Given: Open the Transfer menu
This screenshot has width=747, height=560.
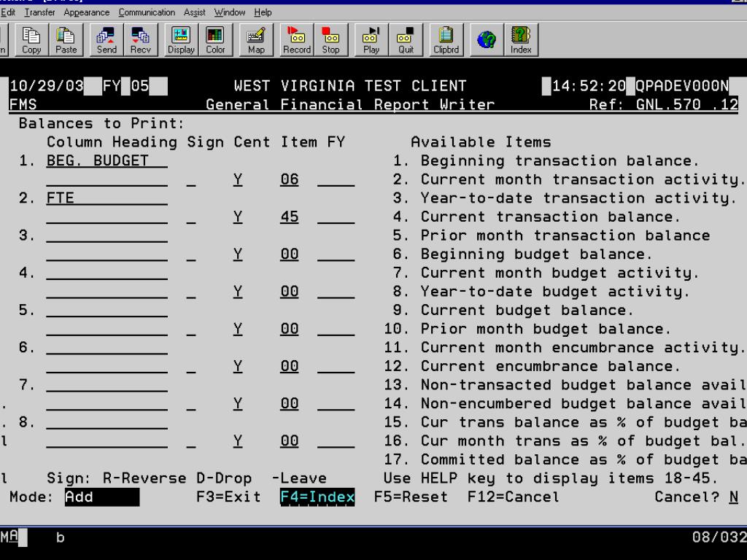Looking at the screenshot, I should pos(40,12).
